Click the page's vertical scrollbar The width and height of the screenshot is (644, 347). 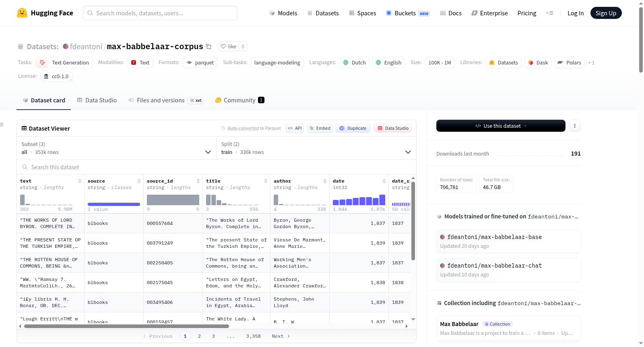(x=641, y=39)
